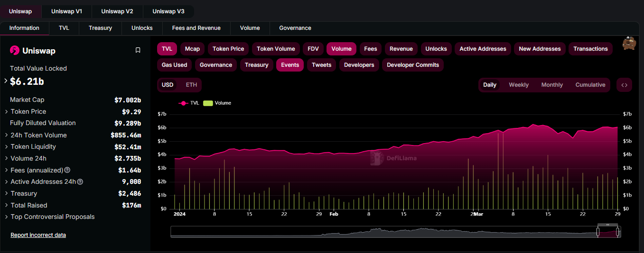The width and height of the screenshot is (644, 253).
Task: Open the embed chart code icon
Action: [624, 85]
